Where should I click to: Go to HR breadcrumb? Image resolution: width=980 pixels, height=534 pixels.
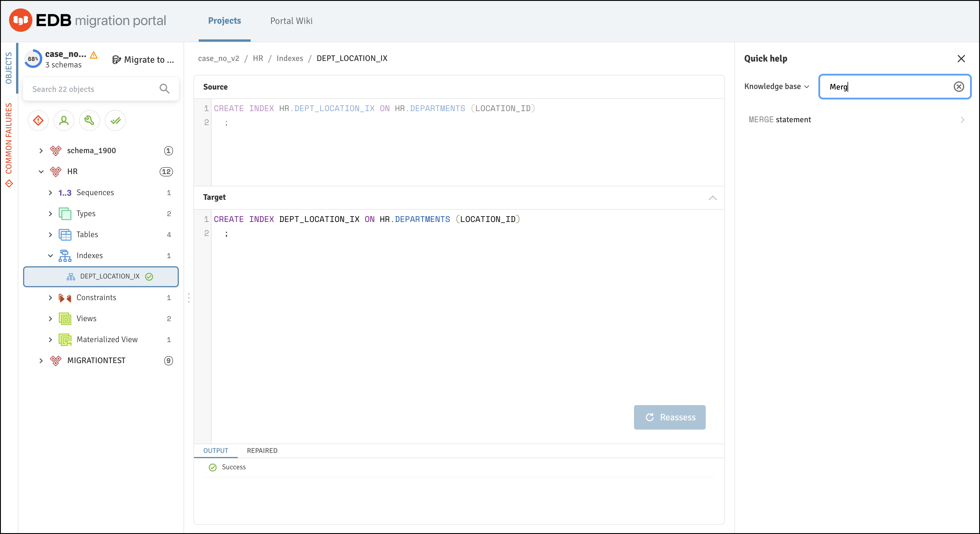258,59
